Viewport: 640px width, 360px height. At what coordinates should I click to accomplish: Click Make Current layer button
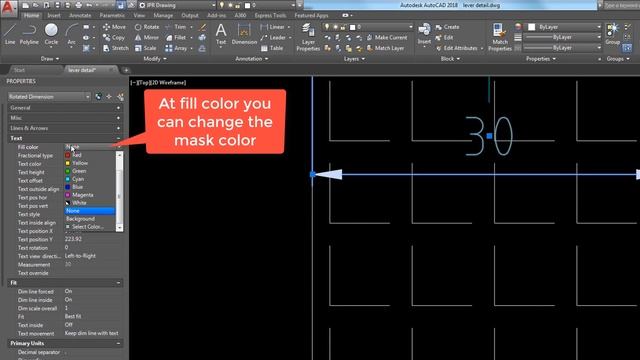tap(387, 38)
